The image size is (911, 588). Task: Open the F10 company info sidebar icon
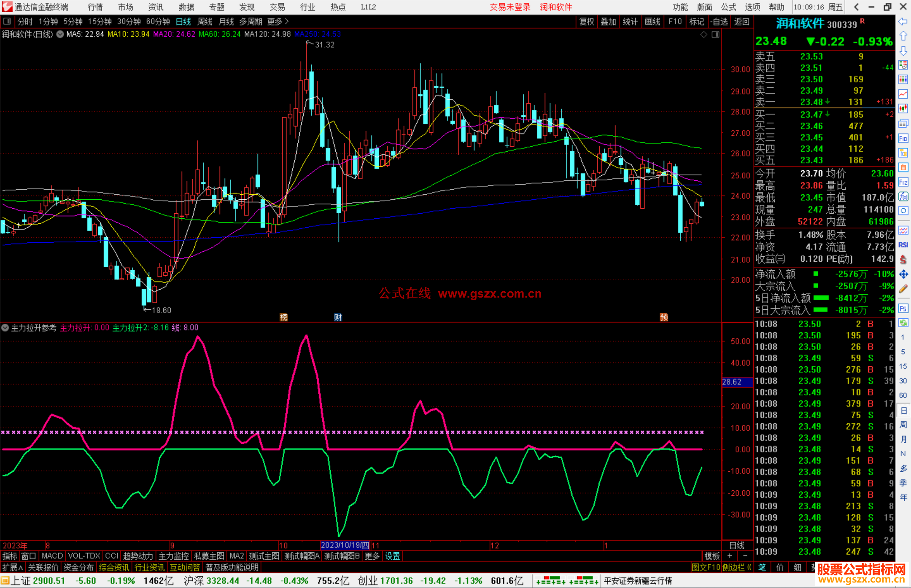[903, 138]
